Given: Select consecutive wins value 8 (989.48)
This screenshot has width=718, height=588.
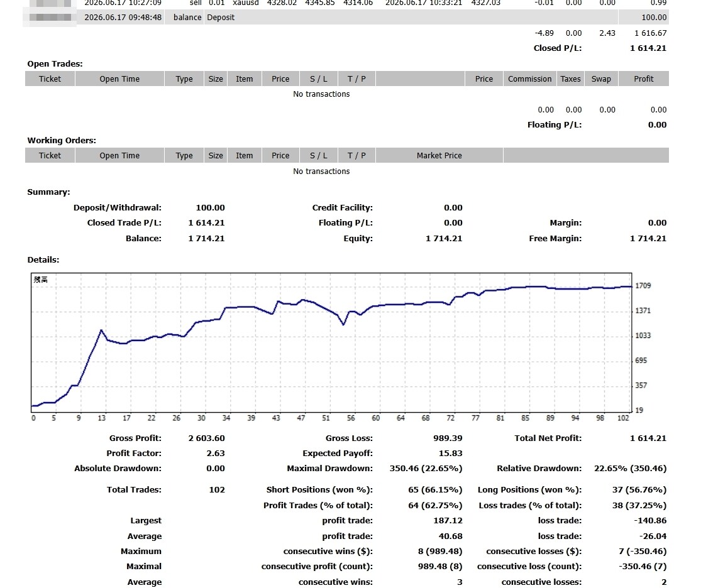Looking at the screenshot, I should tap(440, 552).
